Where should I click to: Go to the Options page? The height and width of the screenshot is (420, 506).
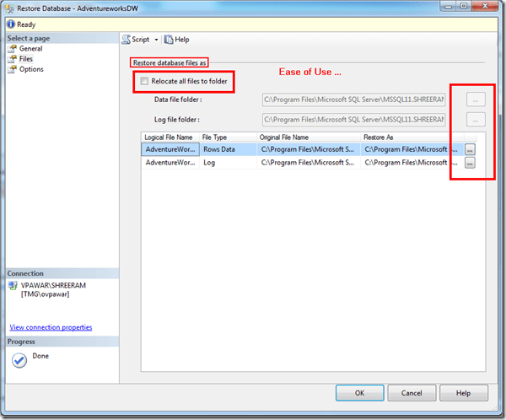tap(30, 69)
